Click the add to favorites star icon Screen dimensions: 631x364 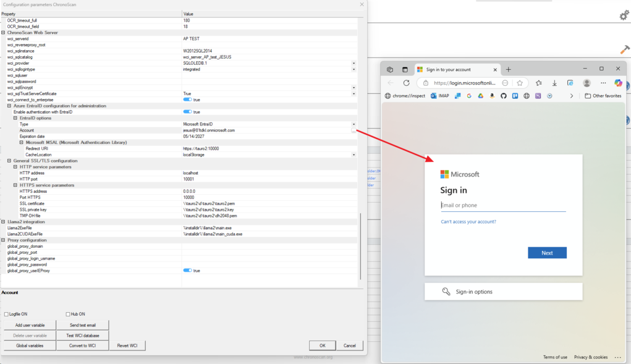520,83
